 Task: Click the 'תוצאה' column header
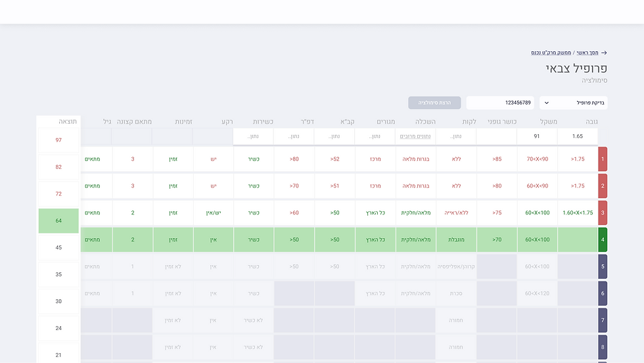68,121
